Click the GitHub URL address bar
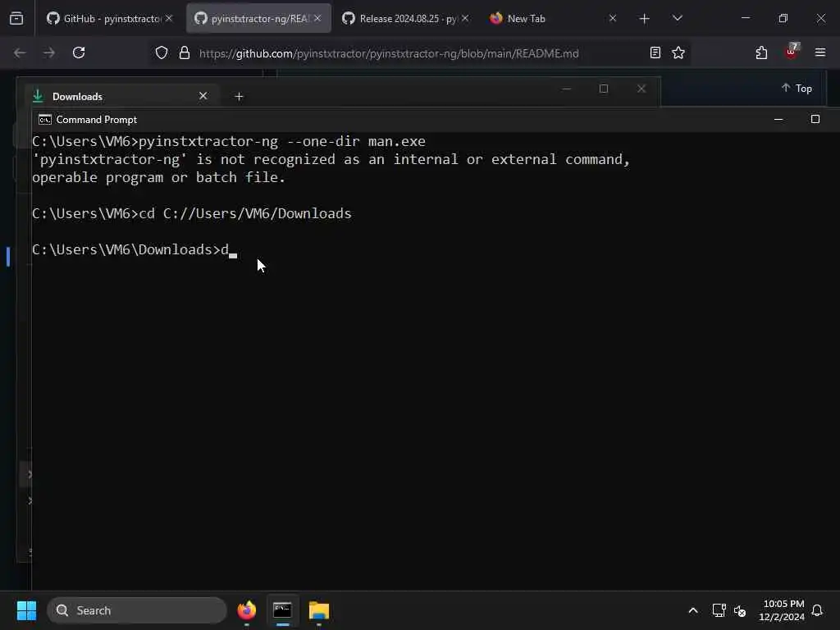This screenshot has width=840, height=630. pyautogui.click(x=389, y=53)
